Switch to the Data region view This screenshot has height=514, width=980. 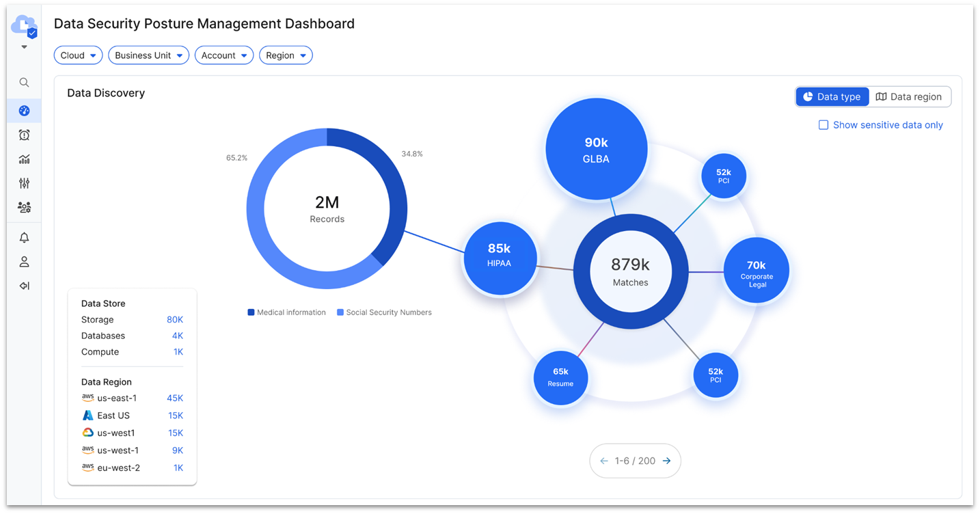[909, 97]
